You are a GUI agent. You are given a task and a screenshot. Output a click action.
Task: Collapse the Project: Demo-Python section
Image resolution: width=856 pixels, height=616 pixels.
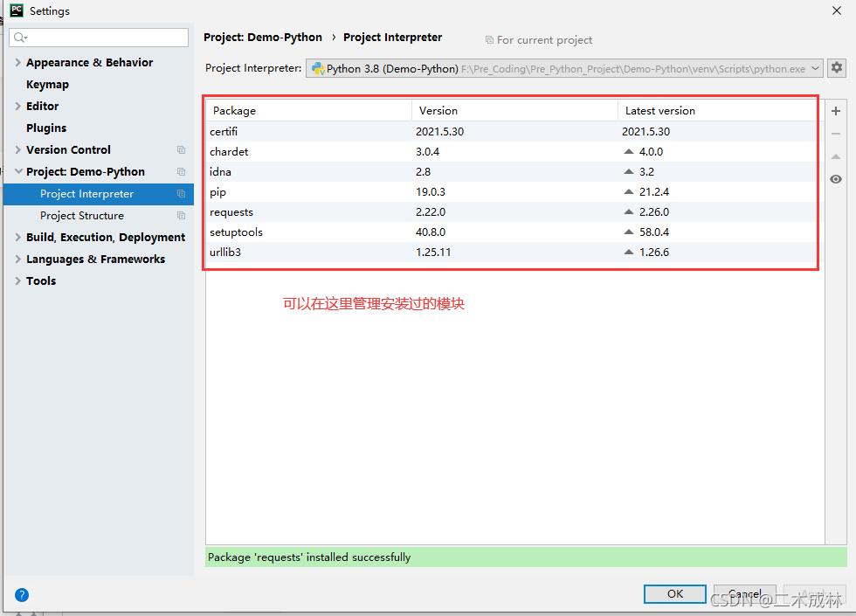click(18, 171)
